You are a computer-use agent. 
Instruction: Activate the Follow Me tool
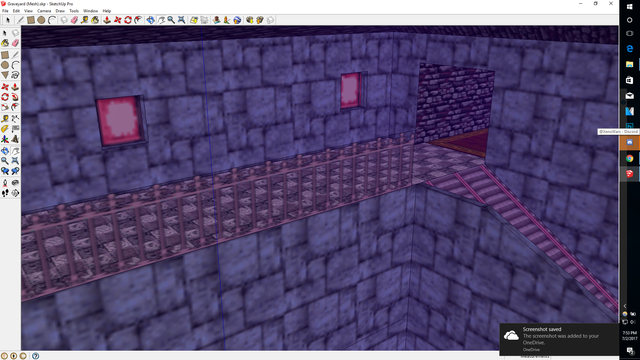click(x=16, y=97)
